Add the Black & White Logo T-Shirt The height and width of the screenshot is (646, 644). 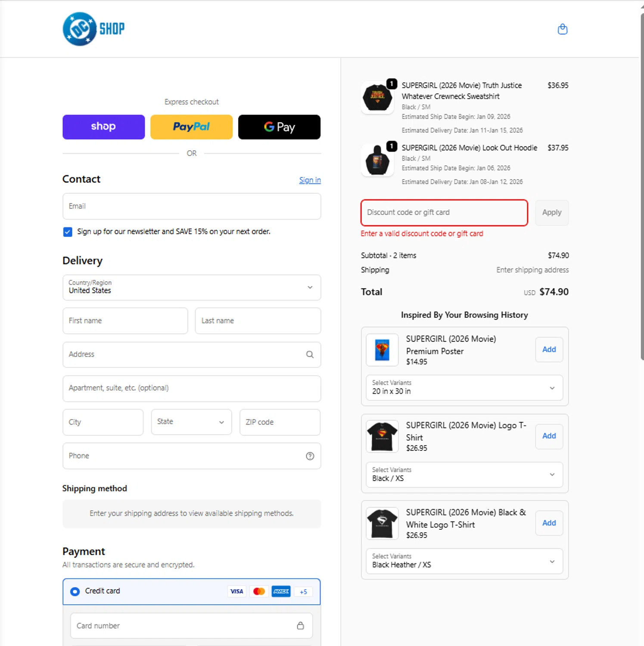(x=549, y=523)
